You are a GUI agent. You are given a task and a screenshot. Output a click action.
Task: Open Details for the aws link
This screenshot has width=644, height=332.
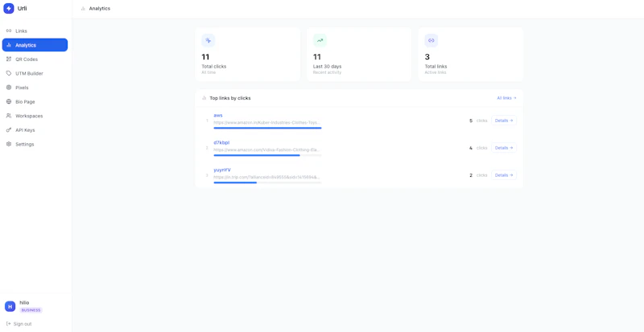tap(504, 121)
